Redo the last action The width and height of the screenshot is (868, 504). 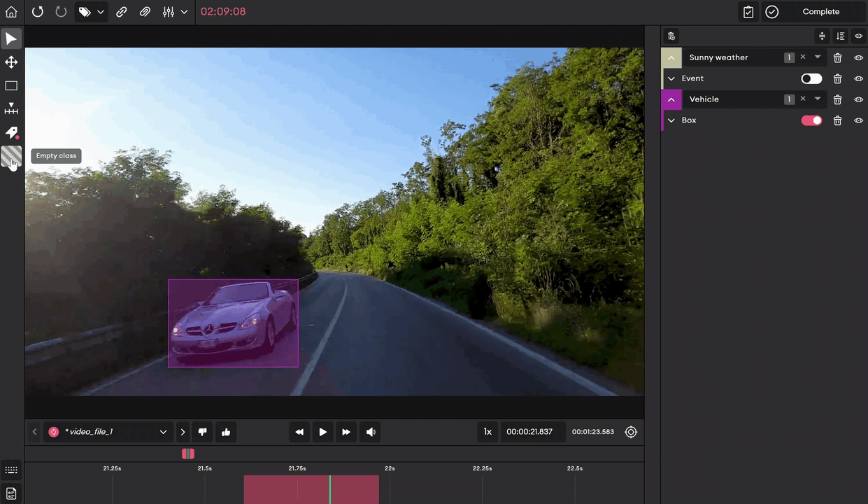[x=61, y=12]
